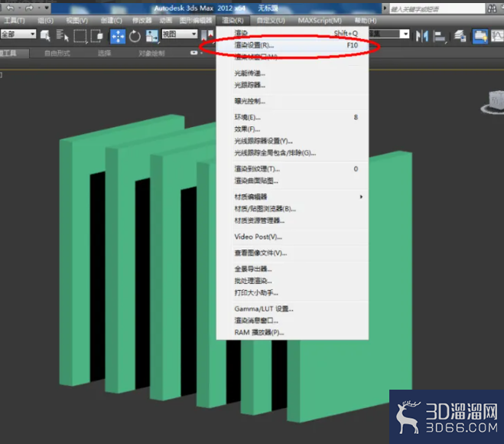Select 光跟踪器... menu entry

292,85
